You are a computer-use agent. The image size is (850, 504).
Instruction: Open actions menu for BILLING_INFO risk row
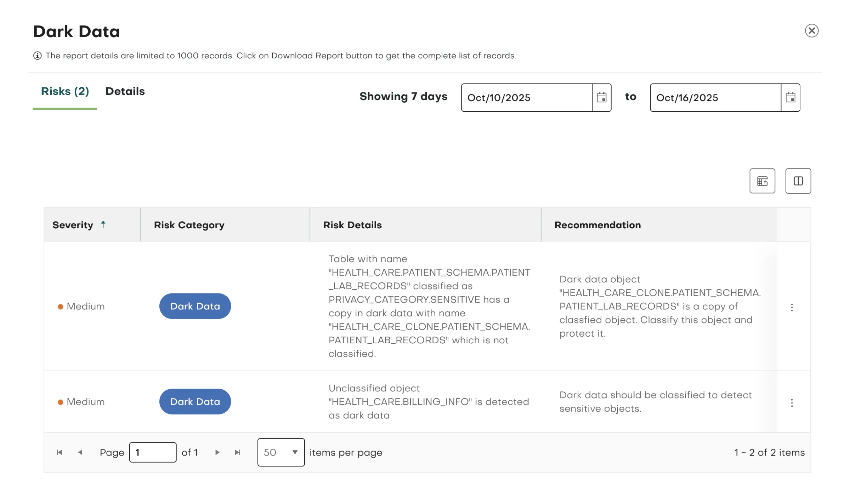(x=792, y=403)
